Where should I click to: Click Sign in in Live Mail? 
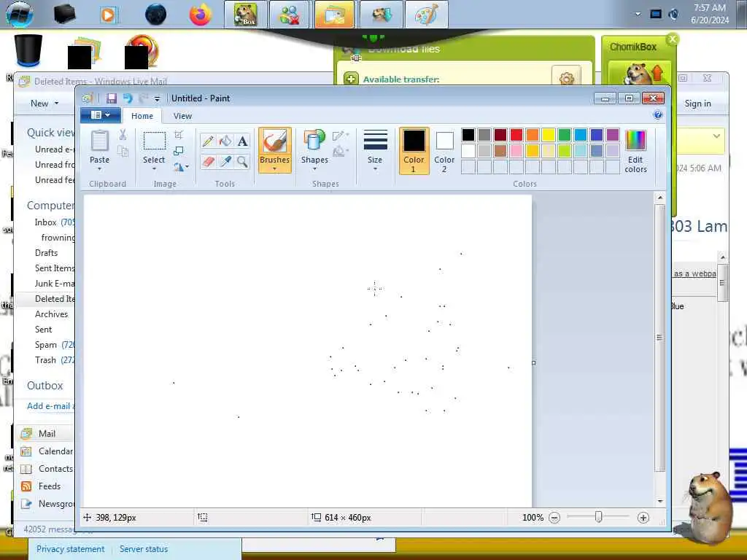pyautogui.click(x=697, y=104)
